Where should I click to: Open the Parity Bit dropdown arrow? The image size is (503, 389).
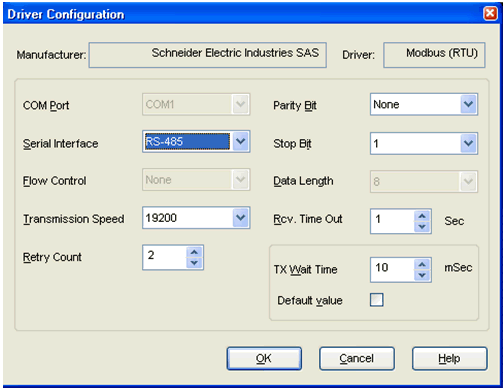point(468,105)
